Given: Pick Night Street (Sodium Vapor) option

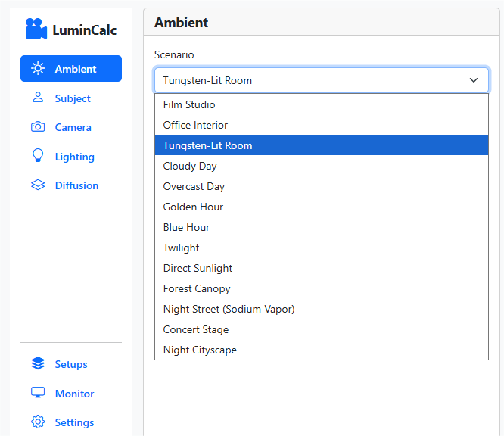Looking at the screenshot, I should 229,309.
